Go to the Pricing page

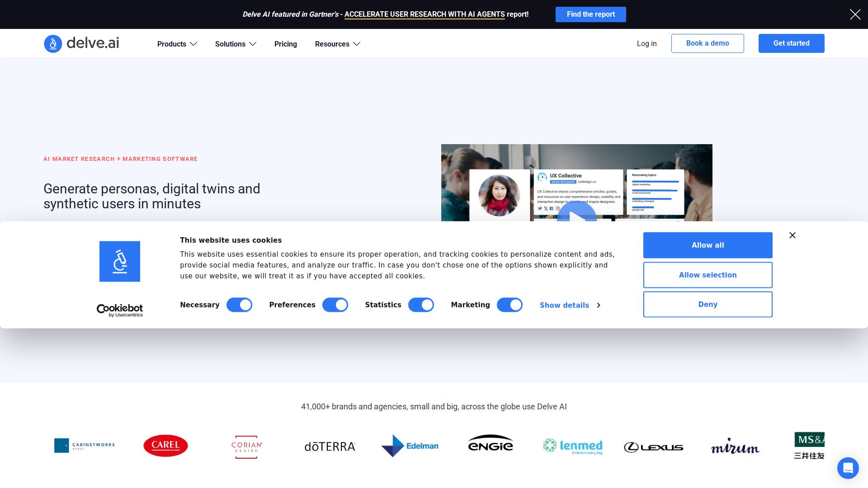[x=285, y=44]
